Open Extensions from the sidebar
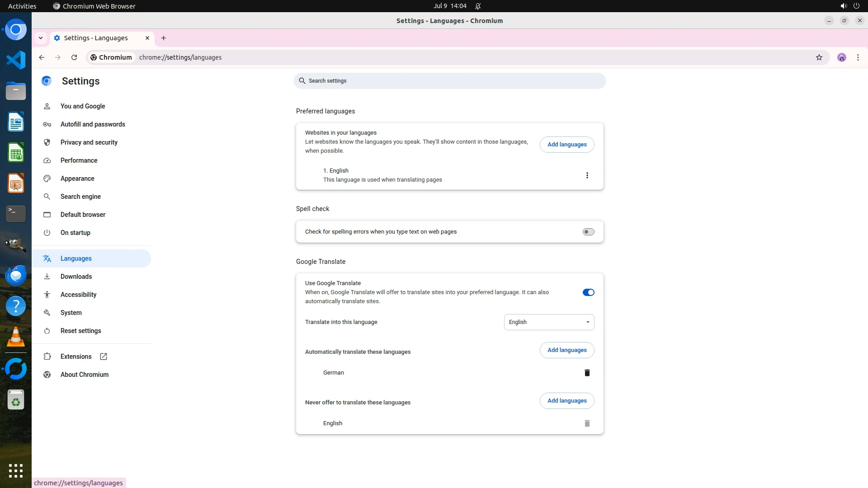 click(x=76, y=357)
